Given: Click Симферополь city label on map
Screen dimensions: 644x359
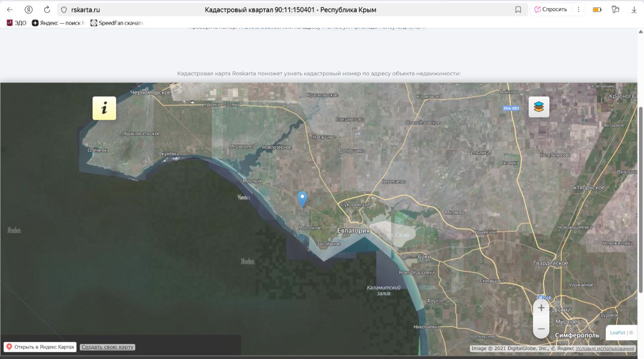Looking at the screenshot, I should [577, 335].
